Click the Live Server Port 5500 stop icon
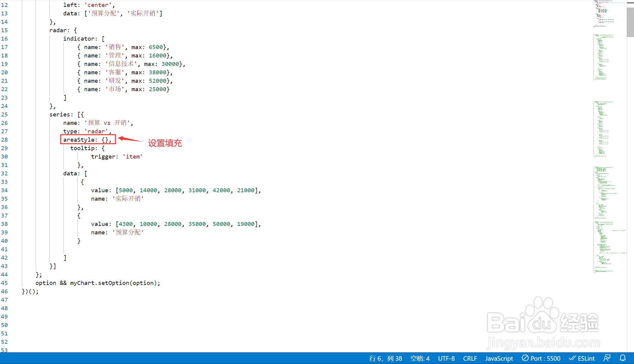Viewport: 634px width, 364px height. pos(525,358)
